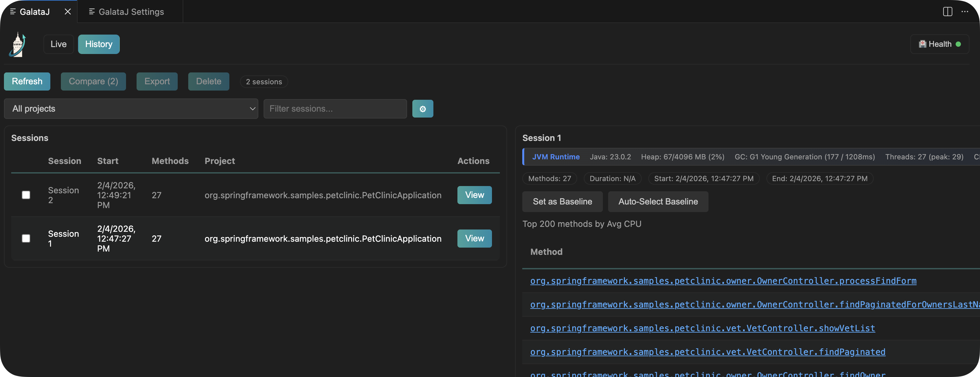Click Auto-Select Baseline button
Image resolution: width=980 pixels, height=377 pixels.
(x=658, y=202)
